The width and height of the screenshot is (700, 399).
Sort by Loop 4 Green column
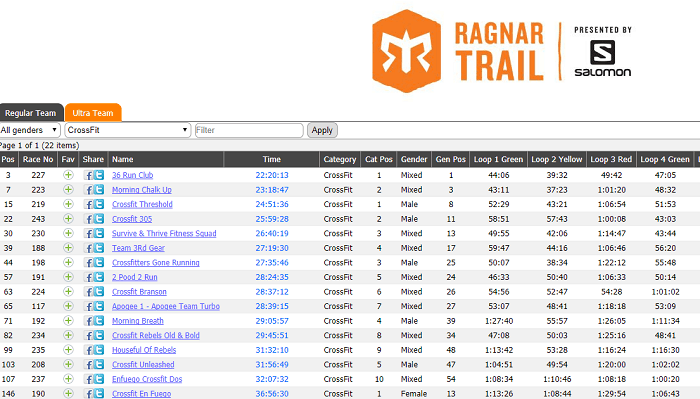(665, 159)
